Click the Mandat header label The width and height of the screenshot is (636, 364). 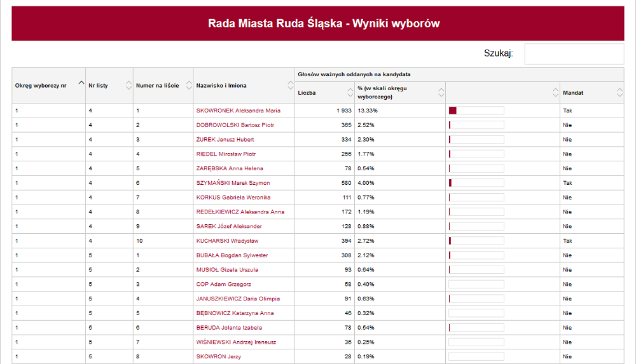pyautogui.click(x=573, y=93)
